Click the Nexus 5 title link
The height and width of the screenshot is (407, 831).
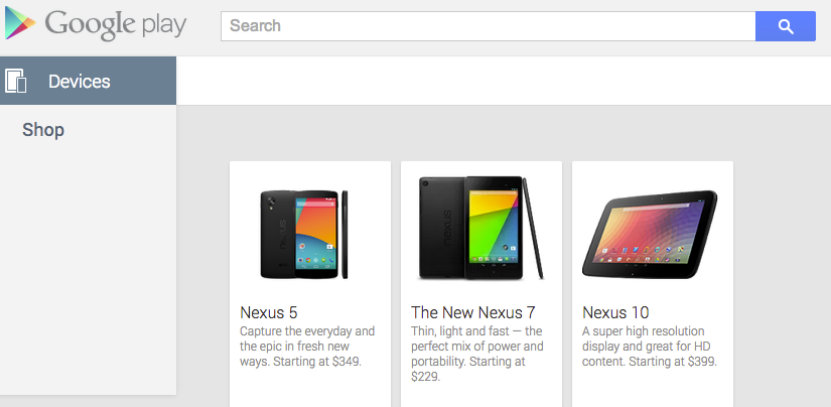[x=269, y=312]
